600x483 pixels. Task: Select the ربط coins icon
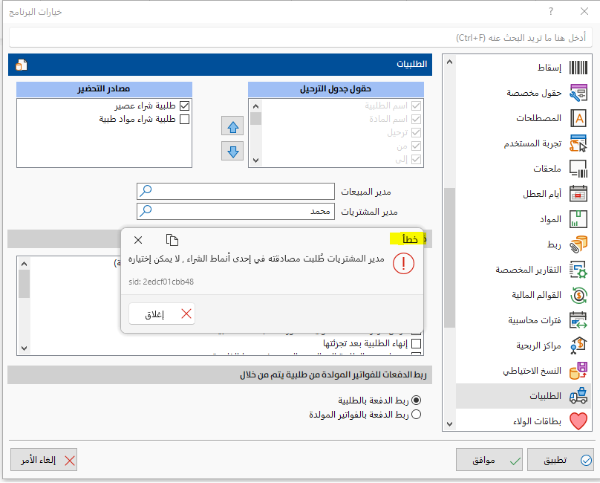(x=578, y=245)
